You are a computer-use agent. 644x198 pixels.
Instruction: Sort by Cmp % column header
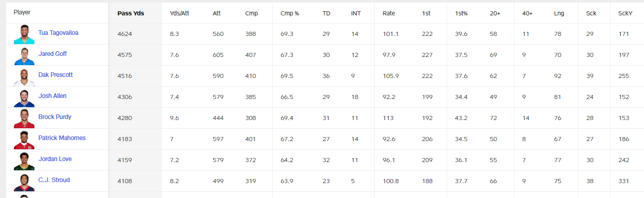click(290, 13)
